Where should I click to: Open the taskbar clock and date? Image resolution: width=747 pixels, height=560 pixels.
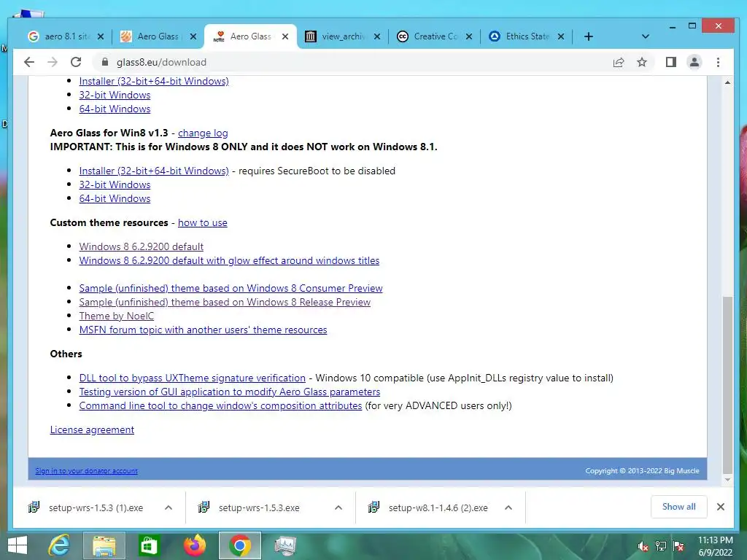point(715,546)
